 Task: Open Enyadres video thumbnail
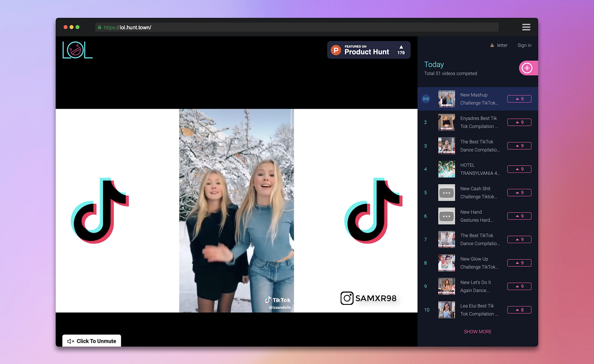point(447,122)
